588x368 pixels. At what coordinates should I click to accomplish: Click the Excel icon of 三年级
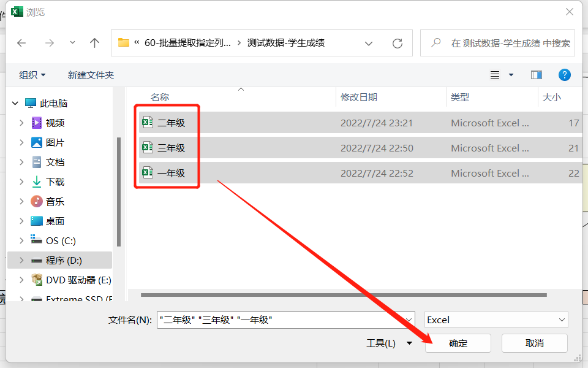point(148,148)
